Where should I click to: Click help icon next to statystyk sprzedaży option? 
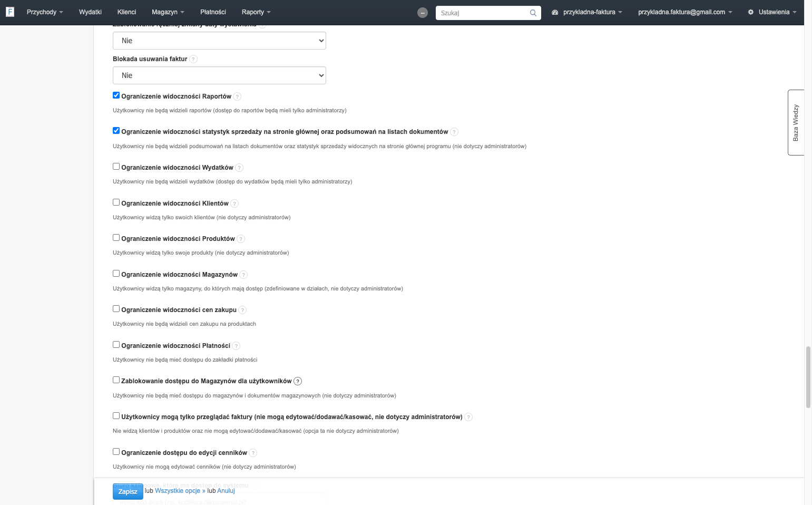click(x=454, y=132)
